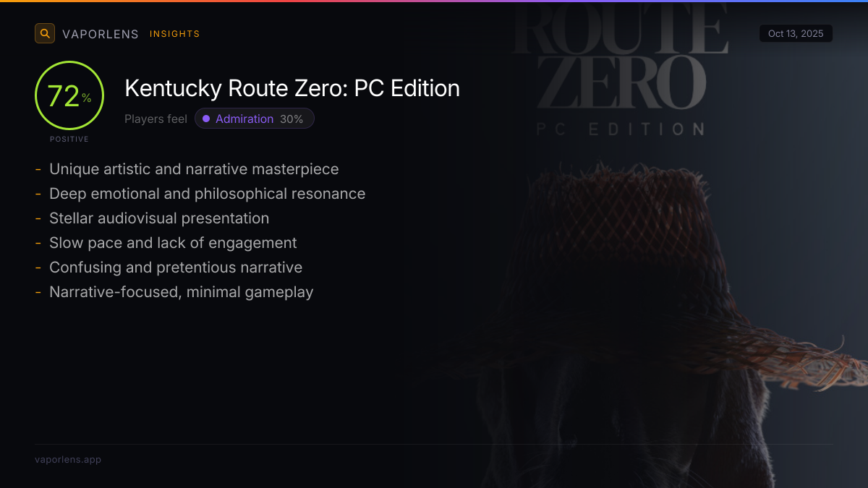
Task: Select "Unique artistic and narrative masterpiece" item
Action: [194, 169]
